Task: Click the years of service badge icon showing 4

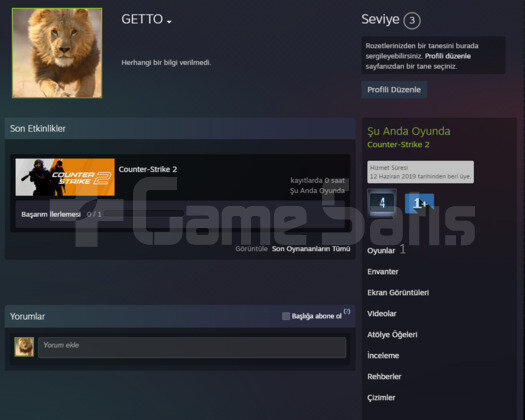Action: [x=382, y=203]
